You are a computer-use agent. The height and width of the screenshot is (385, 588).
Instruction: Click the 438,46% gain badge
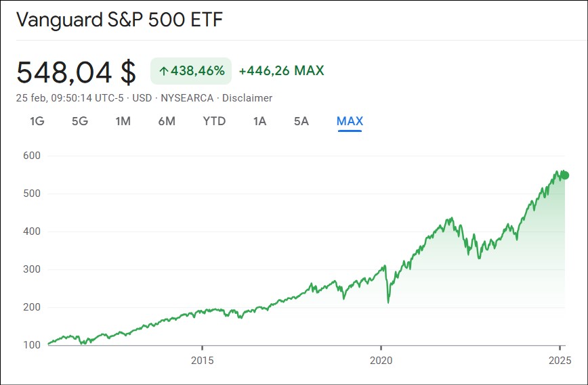click(191, 71)
